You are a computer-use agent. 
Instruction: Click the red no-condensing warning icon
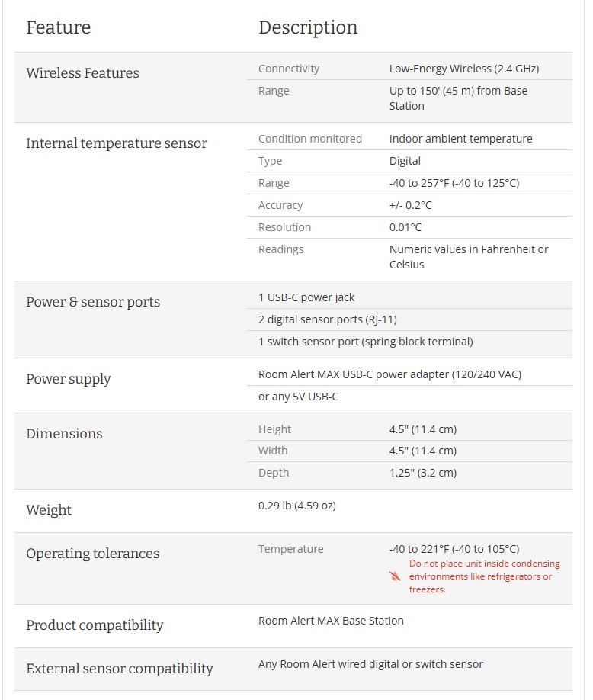tap(395, 576)
